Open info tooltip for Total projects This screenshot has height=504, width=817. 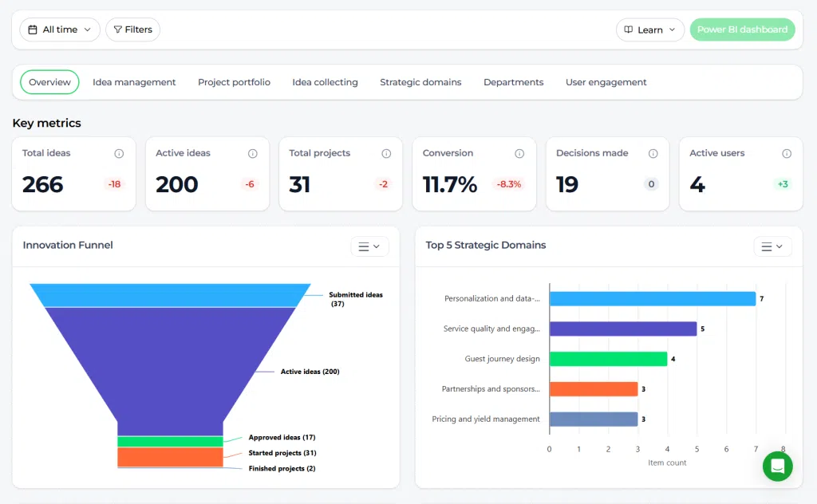[x=386, y=154]
